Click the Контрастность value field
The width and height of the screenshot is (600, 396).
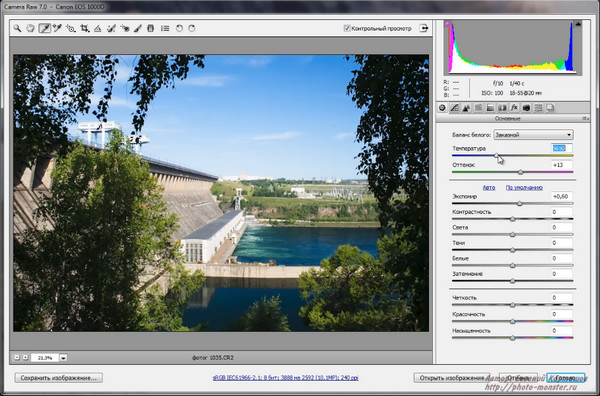tap(562, 212)
